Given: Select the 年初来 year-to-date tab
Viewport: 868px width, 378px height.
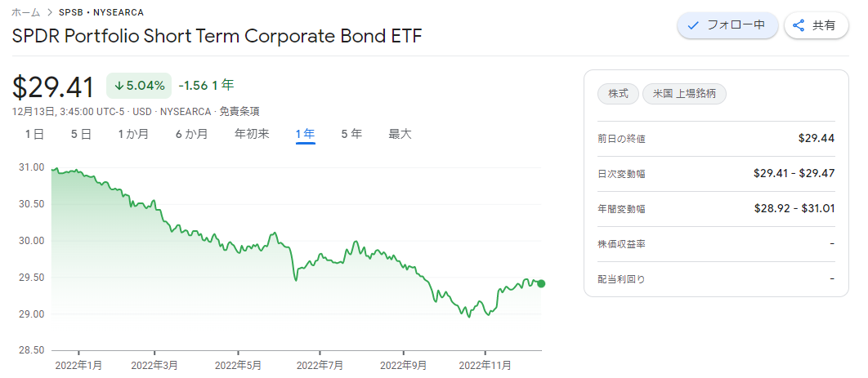Looking at the screenshot, I should pyautogui.click(x=252, y=134).
